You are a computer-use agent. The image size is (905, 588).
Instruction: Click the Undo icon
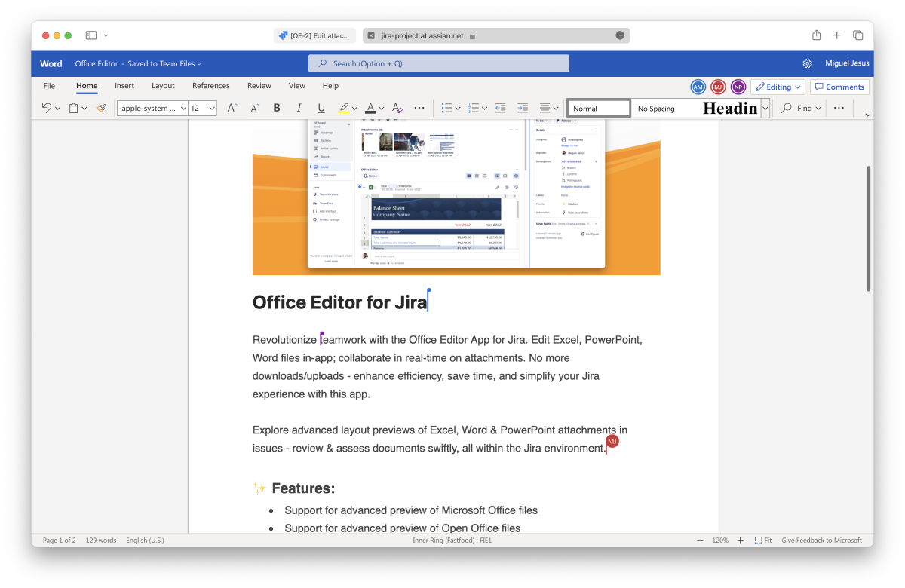[47, 109]
